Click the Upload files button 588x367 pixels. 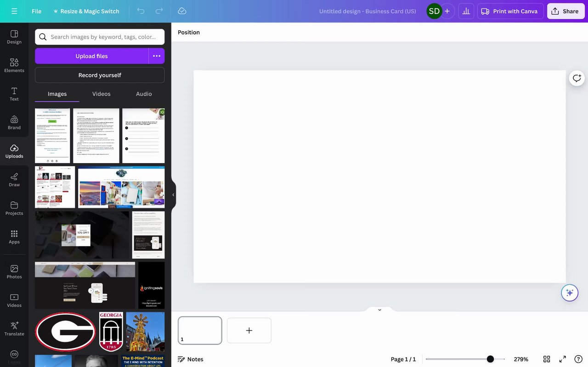tap(92, 56)
